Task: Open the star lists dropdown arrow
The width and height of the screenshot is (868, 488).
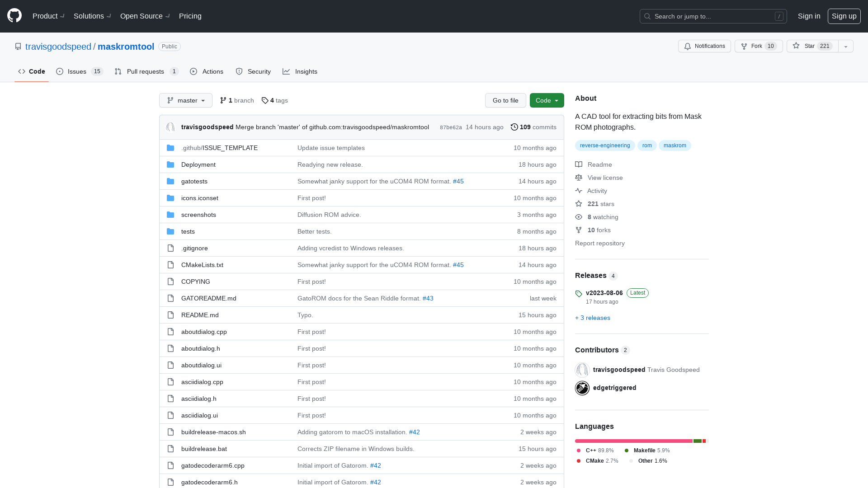Action: coord(846,46)
